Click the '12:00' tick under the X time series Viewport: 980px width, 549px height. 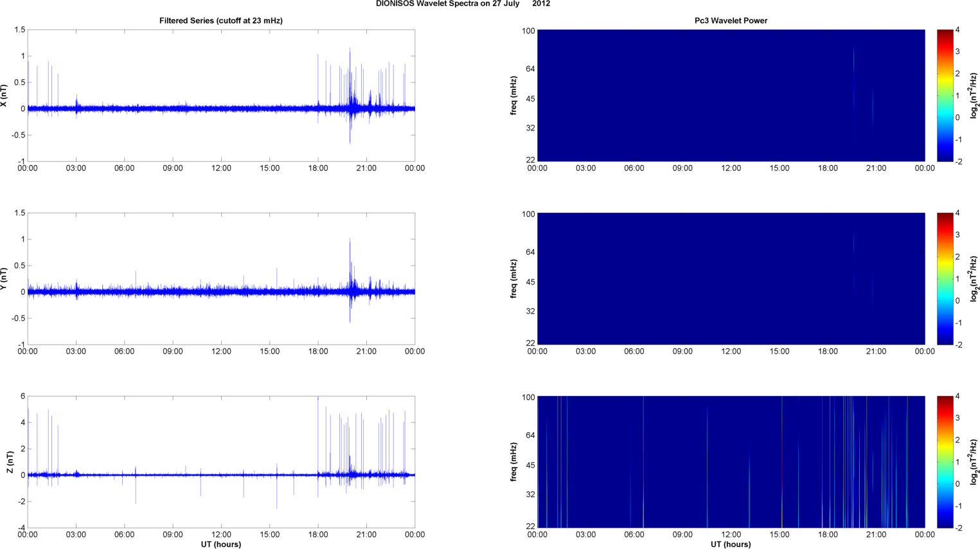point(221,168)
